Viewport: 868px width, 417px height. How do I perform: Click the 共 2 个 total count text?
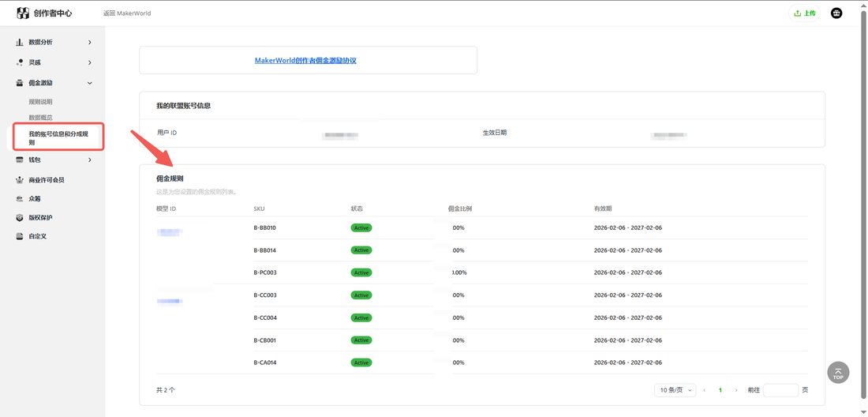(166, 390)
